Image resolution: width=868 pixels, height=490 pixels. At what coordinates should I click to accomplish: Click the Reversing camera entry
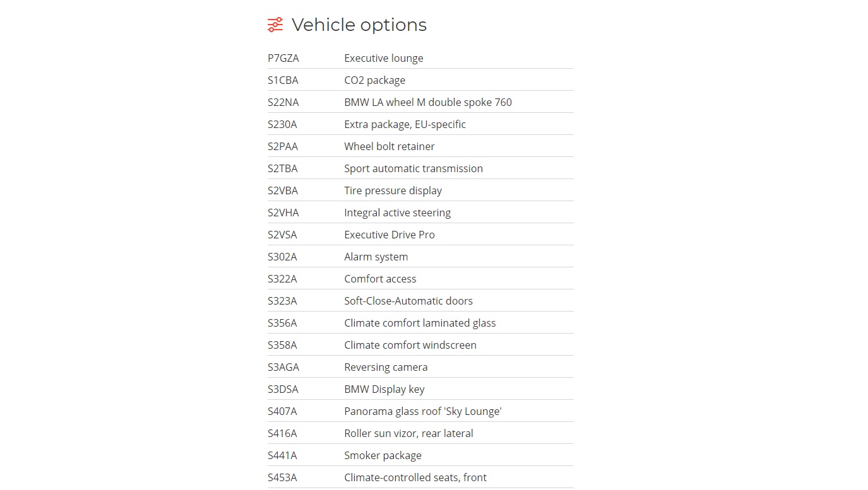coord(386,367)
